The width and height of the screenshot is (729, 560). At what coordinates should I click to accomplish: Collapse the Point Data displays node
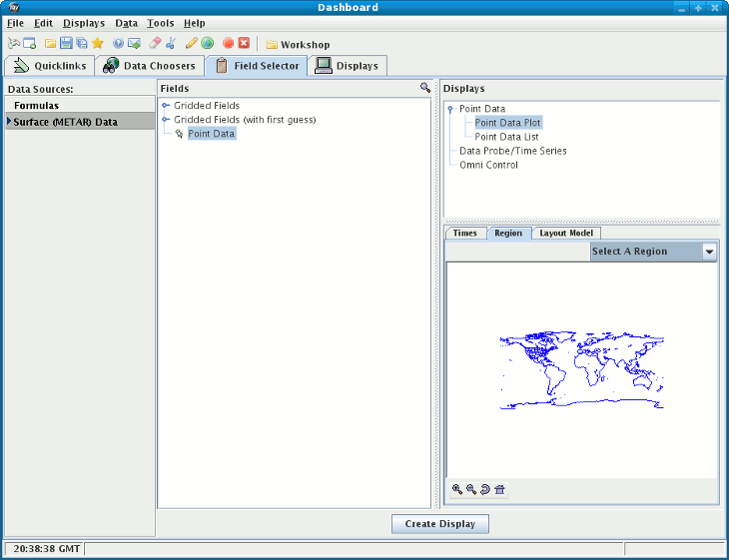point(451,109)
